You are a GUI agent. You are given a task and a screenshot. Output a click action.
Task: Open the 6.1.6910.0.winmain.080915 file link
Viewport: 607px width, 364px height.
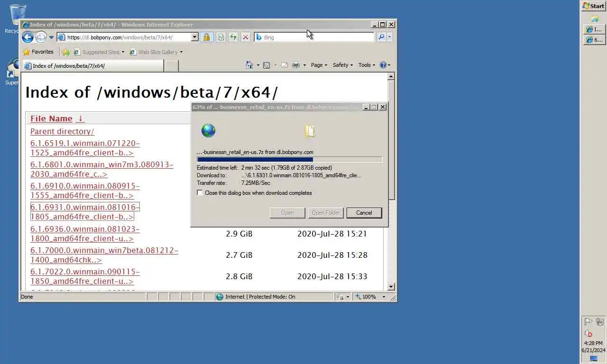[85, 191]
